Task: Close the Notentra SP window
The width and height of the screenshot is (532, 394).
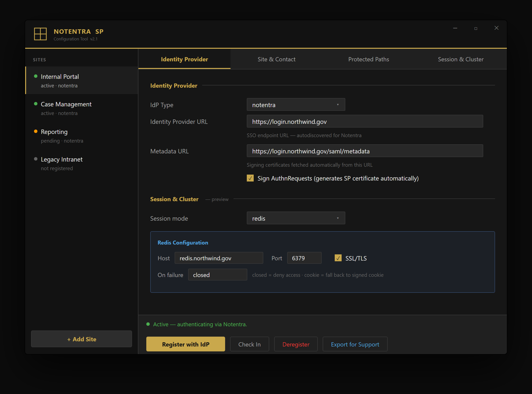Action: coord(497,28)
